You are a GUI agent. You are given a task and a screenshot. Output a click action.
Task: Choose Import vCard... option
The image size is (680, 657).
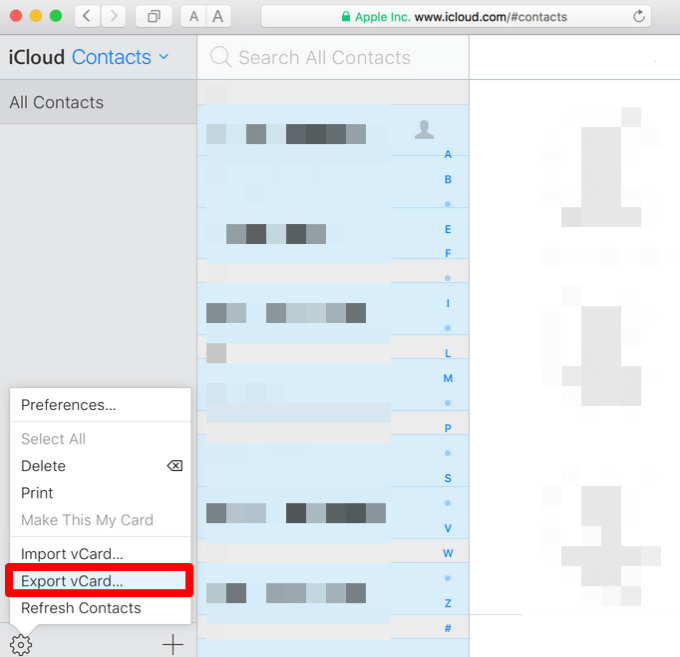100,554
